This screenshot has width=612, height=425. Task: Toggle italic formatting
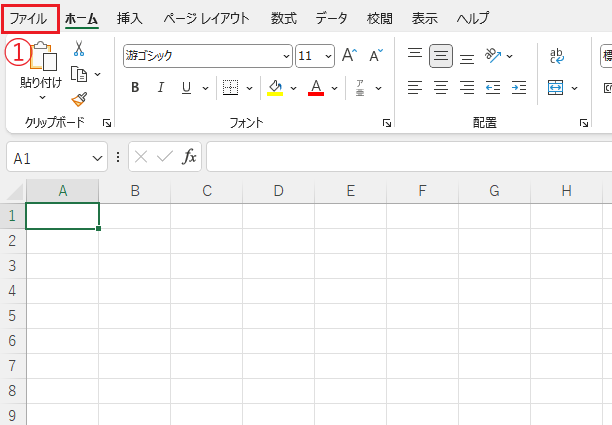point(160,87)
